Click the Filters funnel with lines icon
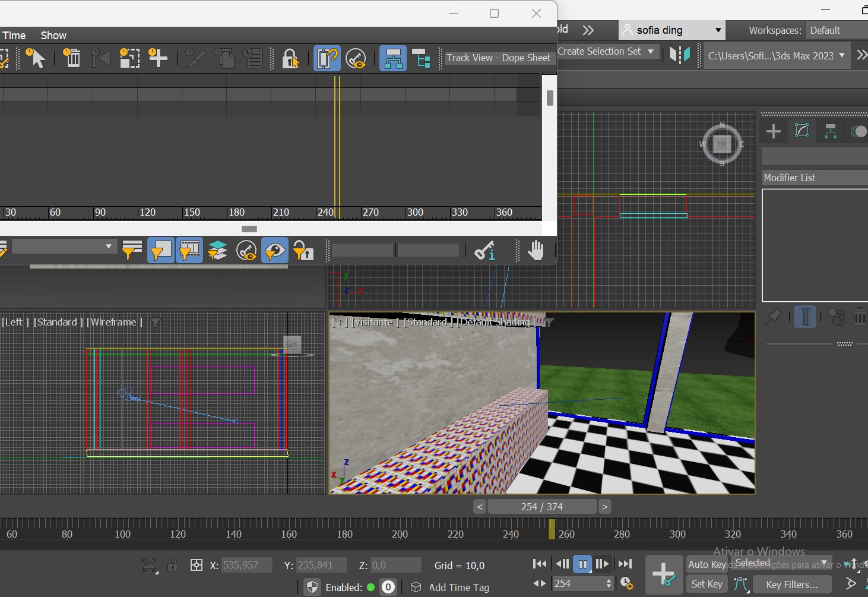 point(132,250)
